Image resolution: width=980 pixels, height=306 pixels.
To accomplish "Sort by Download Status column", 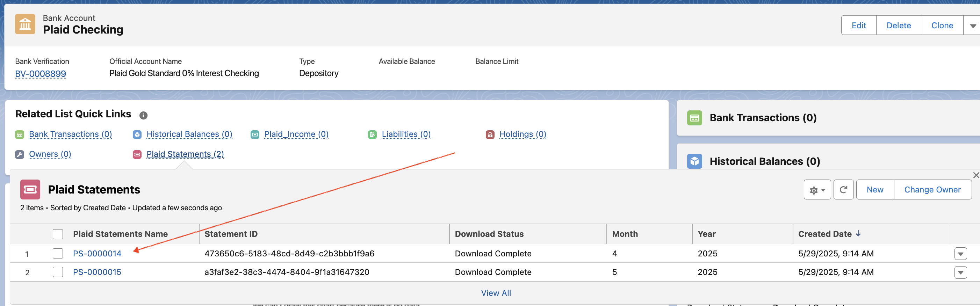I will (x=489, y=234).
